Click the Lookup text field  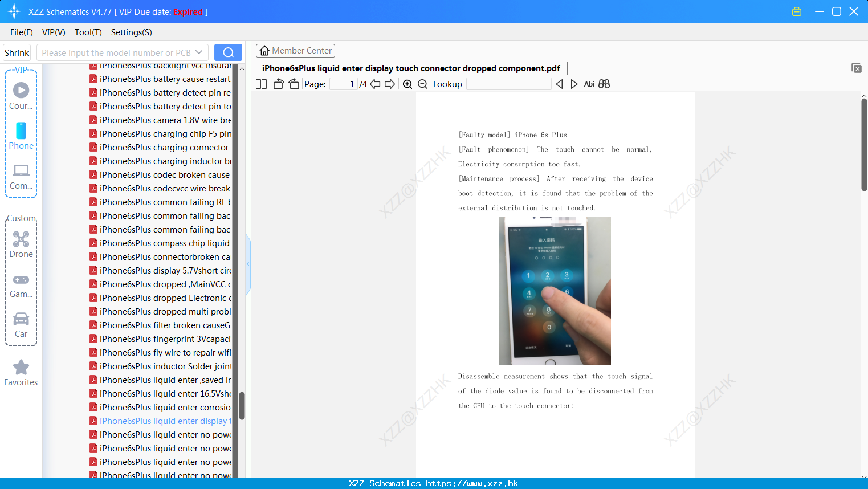509,84
